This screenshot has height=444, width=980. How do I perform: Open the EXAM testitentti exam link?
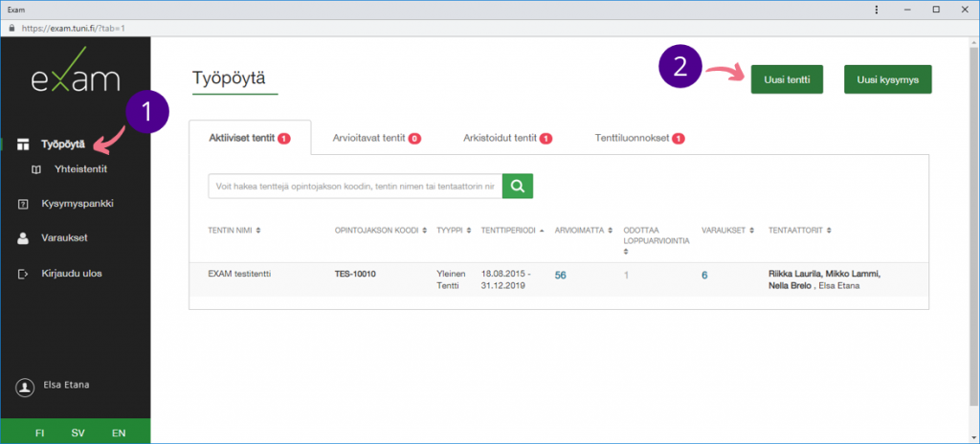click(240, 274)
